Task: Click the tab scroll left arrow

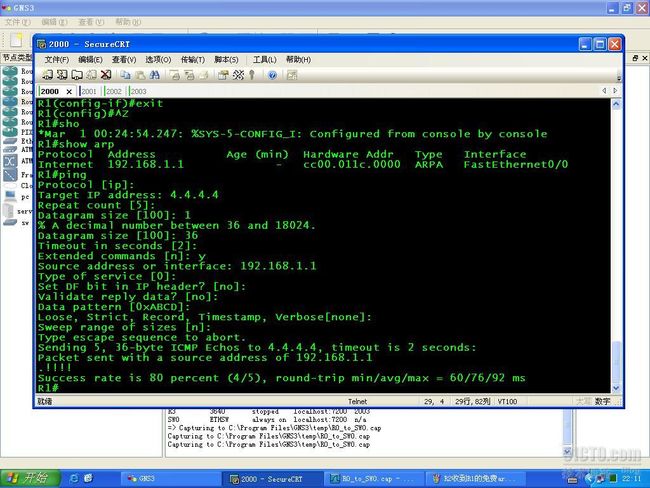Action: tap(604, 90)
